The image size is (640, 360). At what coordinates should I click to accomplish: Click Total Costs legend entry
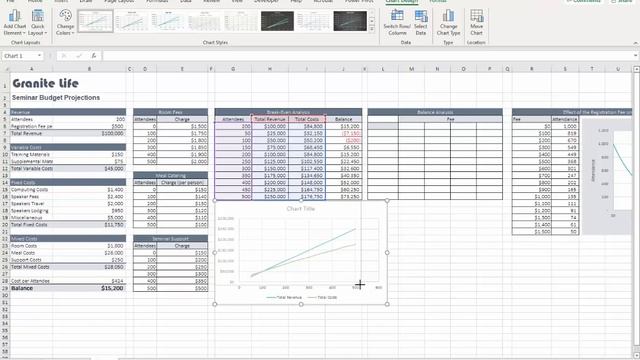click(322, 297)
